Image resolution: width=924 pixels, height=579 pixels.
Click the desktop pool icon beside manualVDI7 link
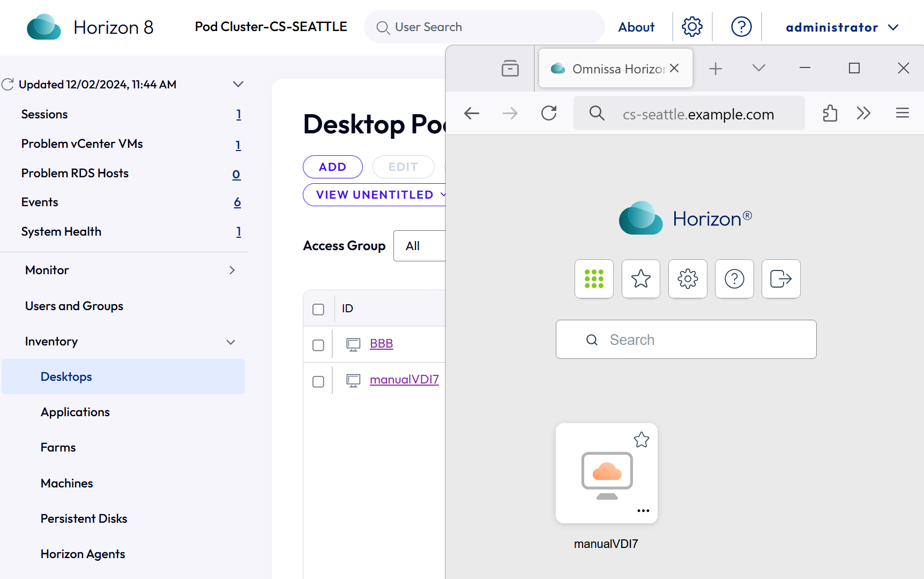coord(353,380)
